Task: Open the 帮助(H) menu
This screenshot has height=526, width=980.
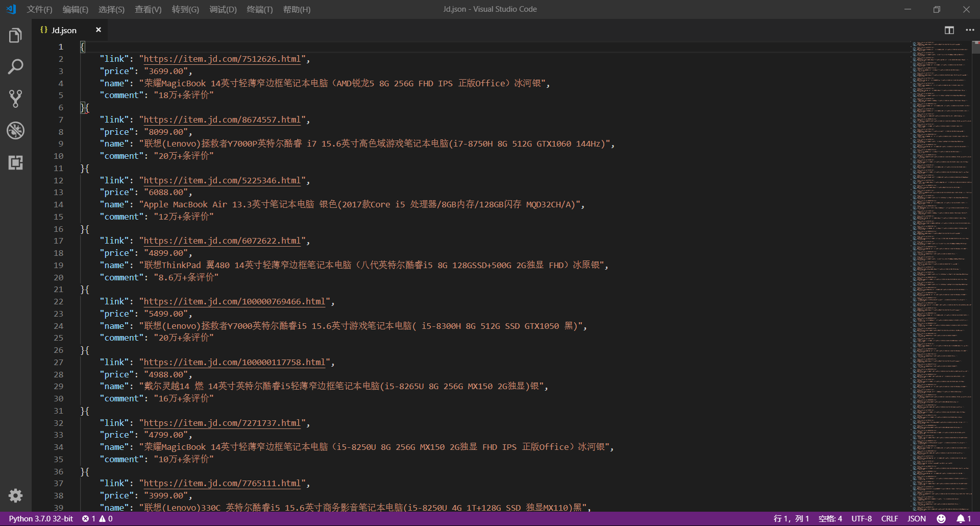Action: (x=297, y=9)
